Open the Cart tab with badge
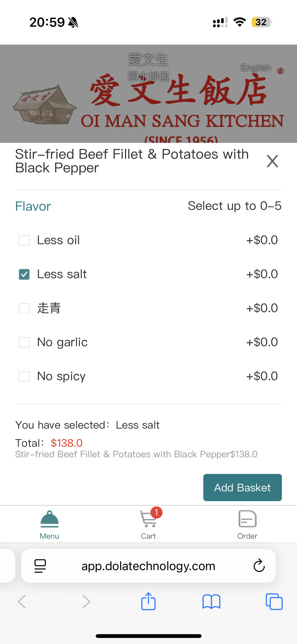 coord(148,525)
